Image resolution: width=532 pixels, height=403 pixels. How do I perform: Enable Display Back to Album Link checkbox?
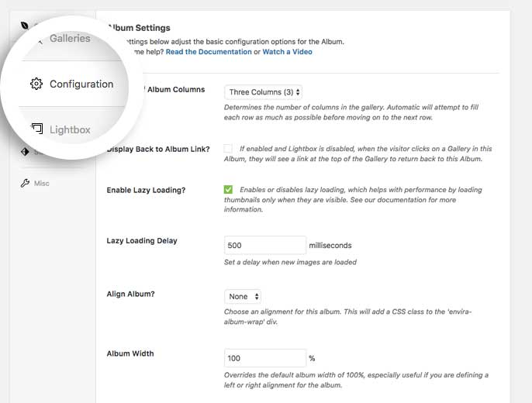(x=228, y=149)
